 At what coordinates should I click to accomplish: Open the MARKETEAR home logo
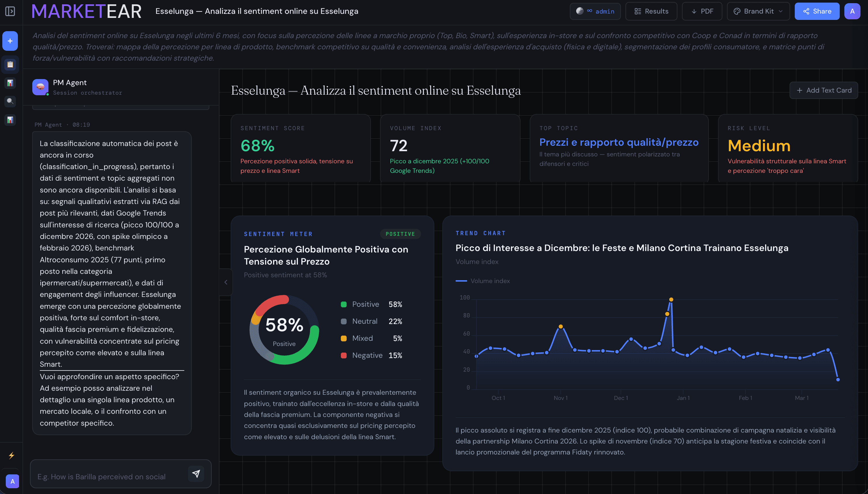[x=87, y=11]
